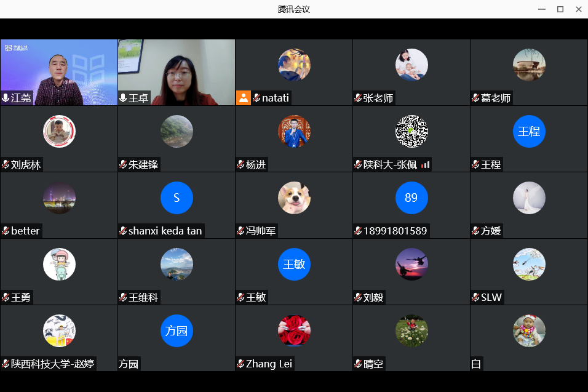Minimize the 腾讯会议 meeting window
This screenshot has height=392, width=588.
coord(541,9)
